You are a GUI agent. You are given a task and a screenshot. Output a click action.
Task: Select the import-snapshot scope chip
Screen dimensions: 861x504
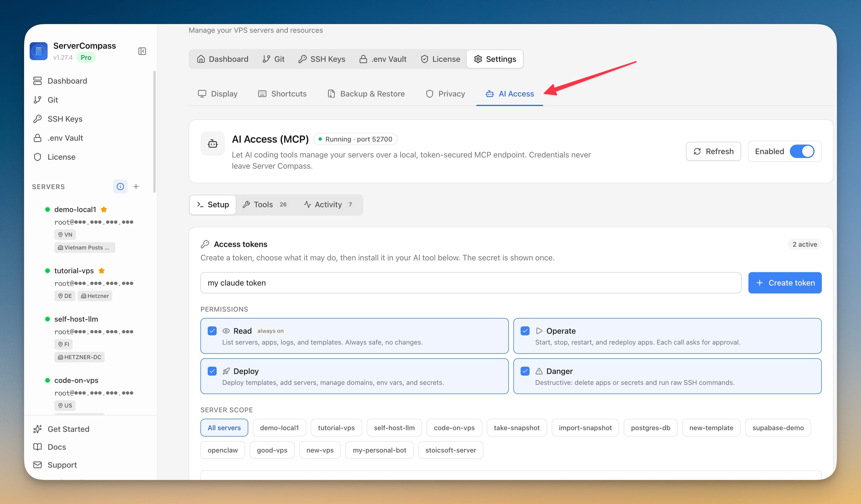(x=585, y=428)
